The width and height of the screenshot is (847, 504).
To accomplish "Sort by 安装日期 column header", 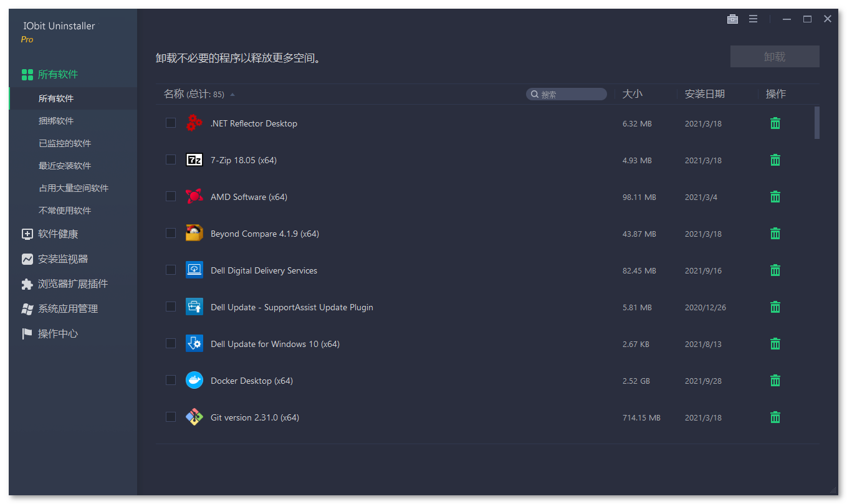I will click(x=705, y=94).
